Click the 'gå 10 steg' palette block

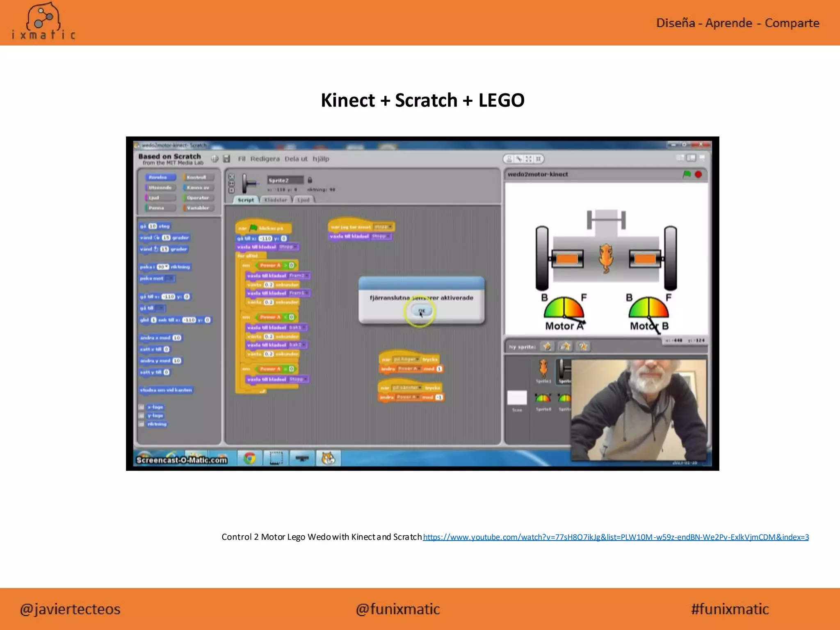155,226
